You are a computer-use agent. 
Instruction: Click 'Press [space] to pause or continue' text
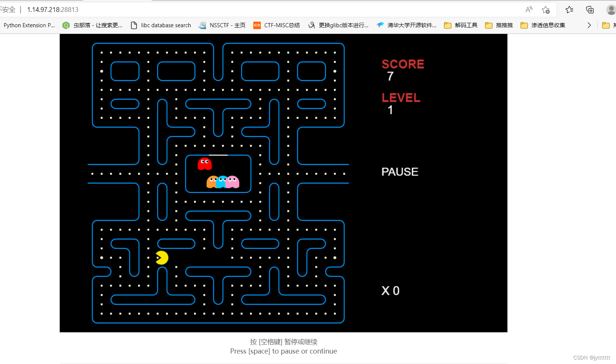click(284, 351)
